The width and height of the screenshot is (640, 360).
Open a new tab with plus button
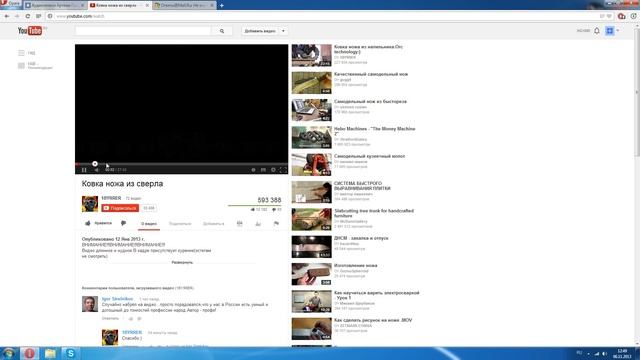[x=222, y=5]
